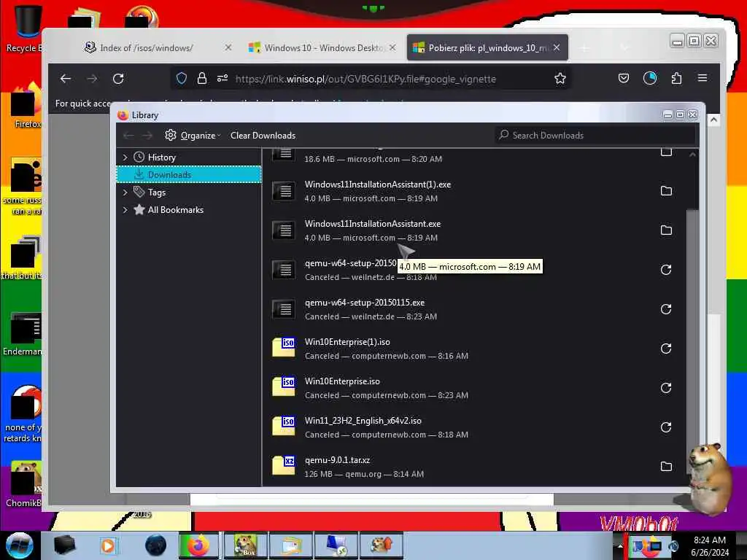Click the Firefox taskbar button
The image size is (747, 560).
[198, 545]
